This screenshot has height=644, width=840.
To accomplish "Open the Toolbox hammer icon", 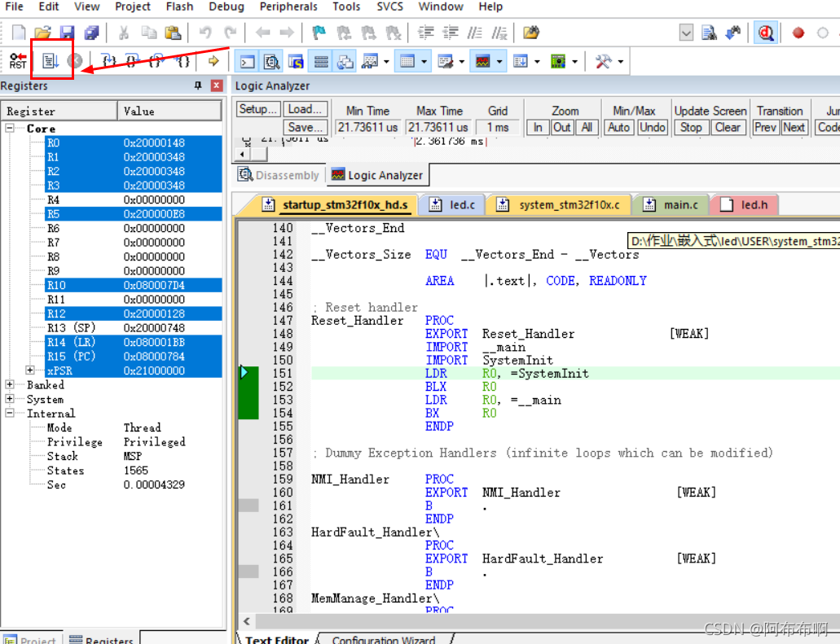I will coord(603,62).
